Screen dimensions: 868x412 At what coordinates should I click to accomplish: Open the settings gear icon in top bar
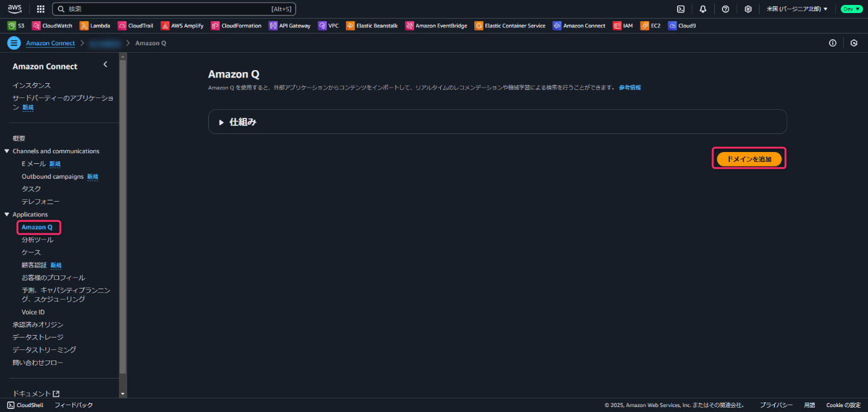pyautogui.click(x=748, y=9)
